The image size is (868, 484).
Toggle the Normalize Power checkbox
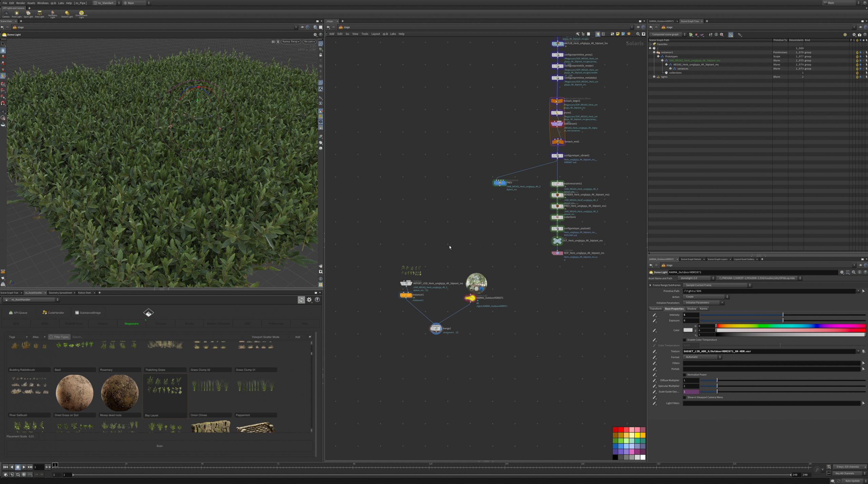[685, 375]
